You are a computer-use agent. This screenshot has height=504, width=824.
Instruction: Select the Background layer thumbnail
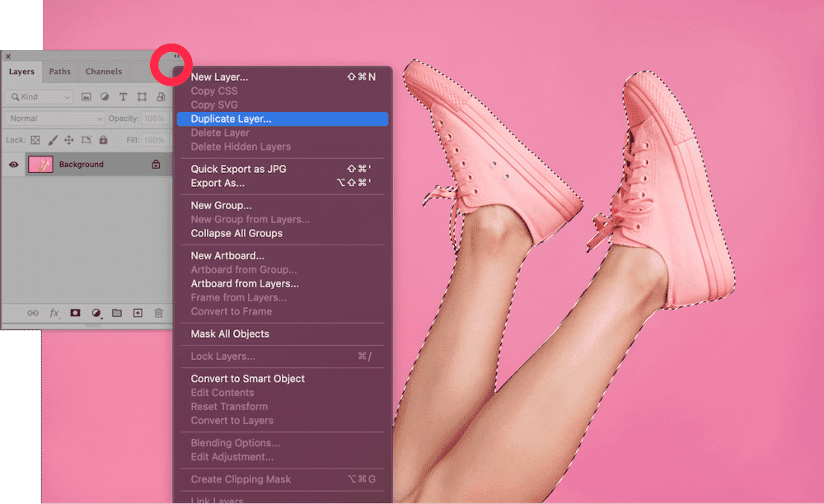40,165
